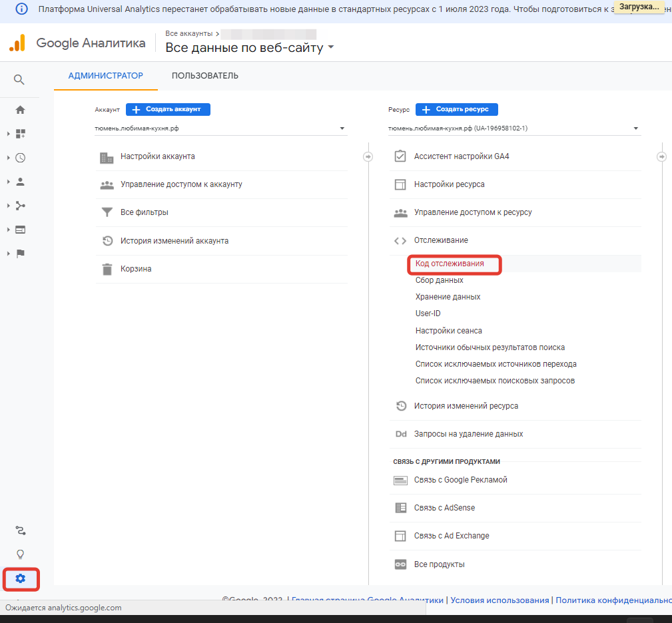Click the checklist icon for Ассистент настройки GA4
The height and width of the screenshot is (623, 672).
coord(400,156)
